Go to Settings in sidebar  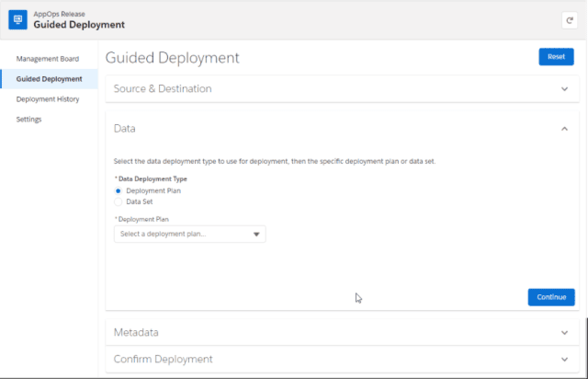[x=28, y=120]
